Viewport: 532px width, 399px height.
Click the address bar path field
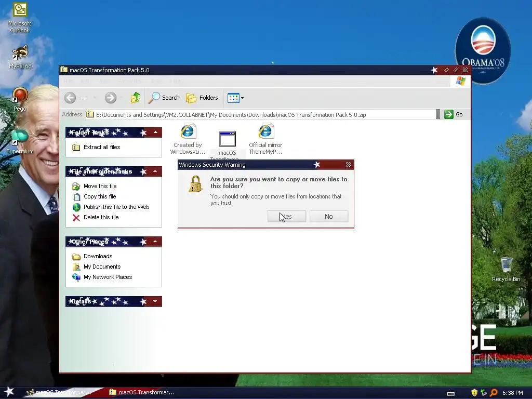pos(260,115)
